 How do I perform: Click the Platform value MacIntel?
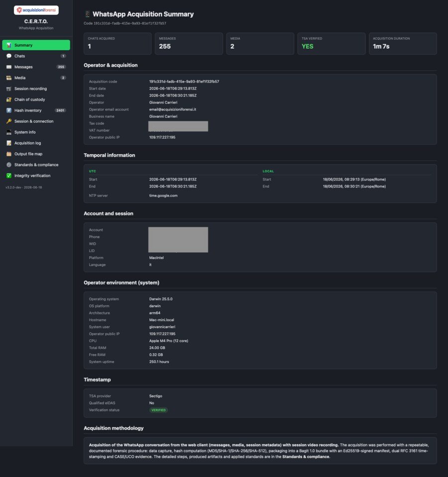tap(156, 258)
